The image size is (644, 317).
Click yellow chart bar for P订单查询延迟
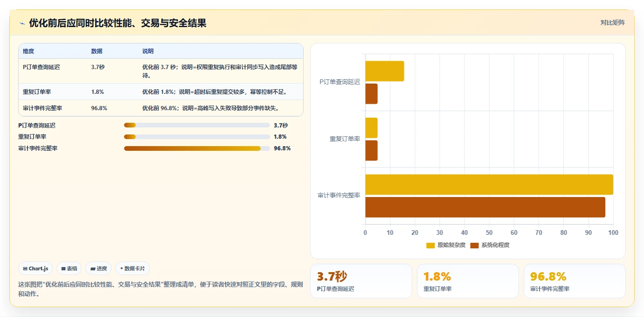(385, 71)
